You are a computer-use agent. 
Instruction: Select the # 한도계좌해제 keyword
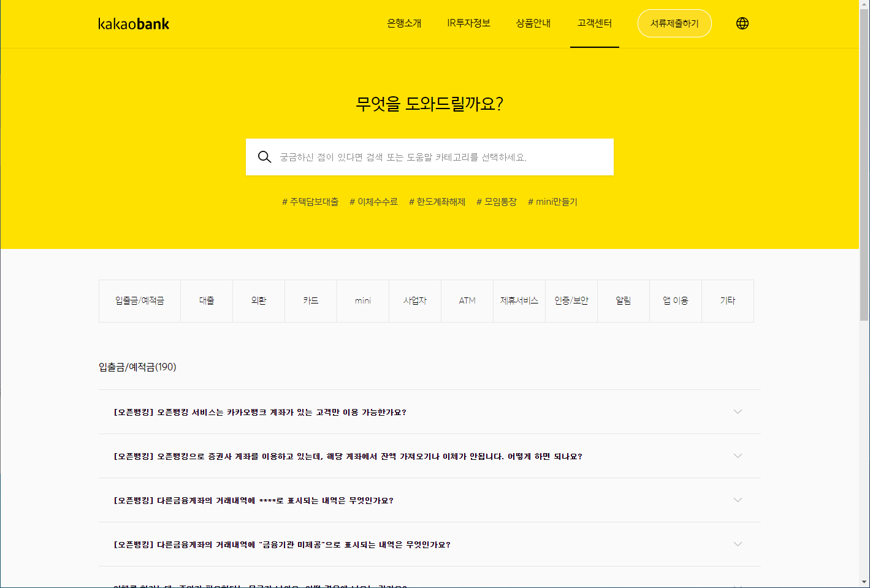tap(437, 202)
